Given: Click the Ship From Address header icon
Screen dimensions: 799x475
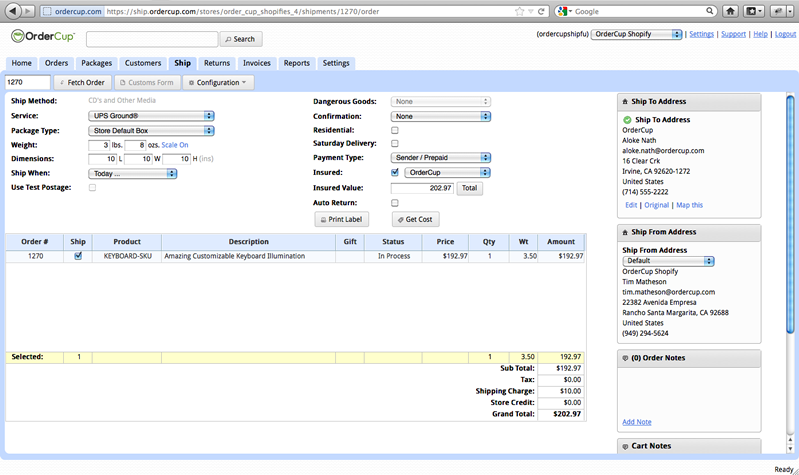Looking at the screenshot, I should tap(625, 232).
